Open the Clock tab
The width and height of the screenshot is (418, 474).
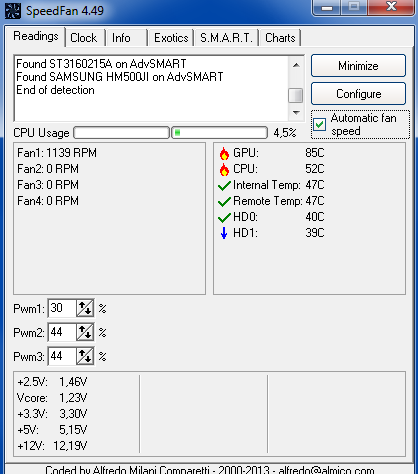pyautogui.click(x=84, y=38)
